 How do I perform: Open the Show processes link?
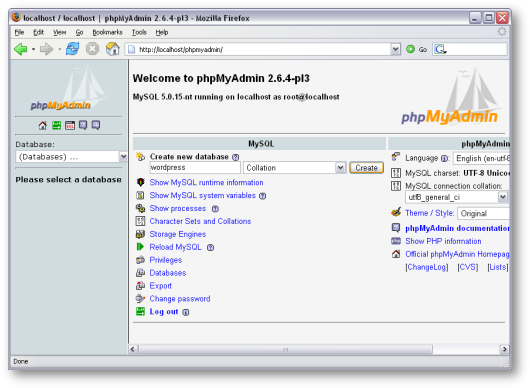pyautogui.click(x=178, y=208)
